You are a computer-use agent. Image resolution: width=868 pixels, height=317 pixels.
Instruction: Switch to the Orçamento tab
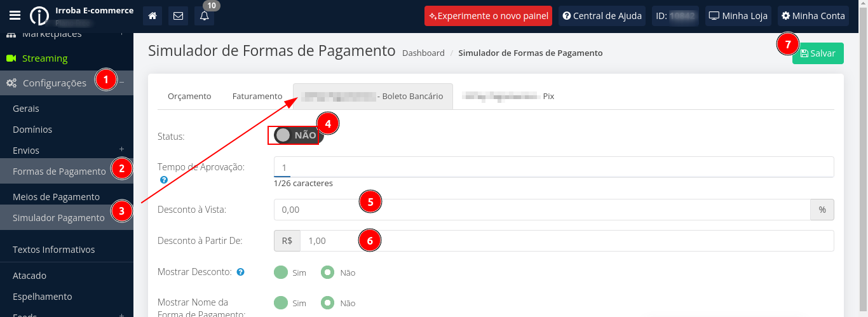[189, 96]
